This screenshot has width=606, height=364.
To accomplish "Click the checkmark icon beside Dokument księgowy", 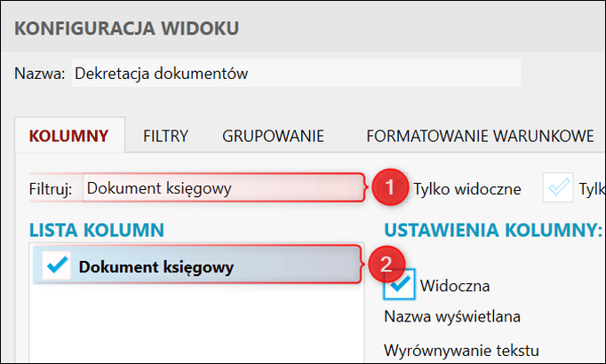I will pos(57,265).
